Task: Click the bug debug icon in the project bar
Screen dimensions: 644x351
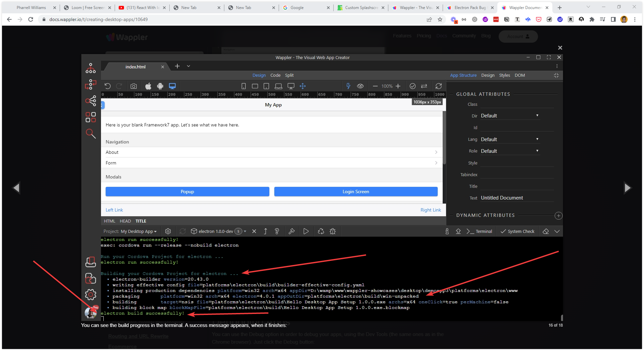Action: 333,231
